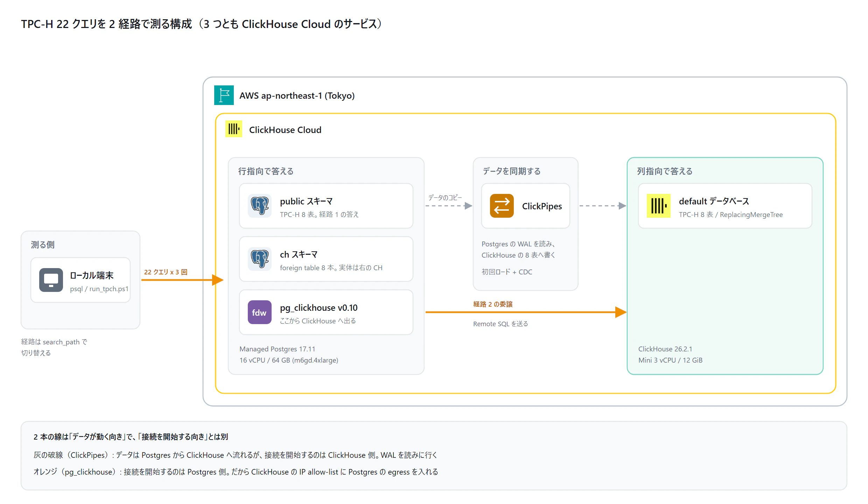This screenshot has height=504, width=868.
Task: Click the 16 vCPU / 64 GB (m6gd.4xlarge) text
Action: (x=289, y=360)
